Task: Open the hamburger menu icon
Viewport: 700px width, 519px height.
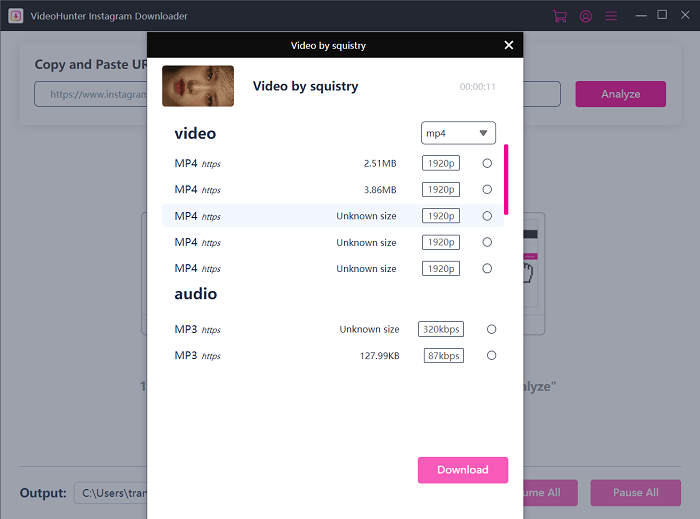Action: click(611, 16)
